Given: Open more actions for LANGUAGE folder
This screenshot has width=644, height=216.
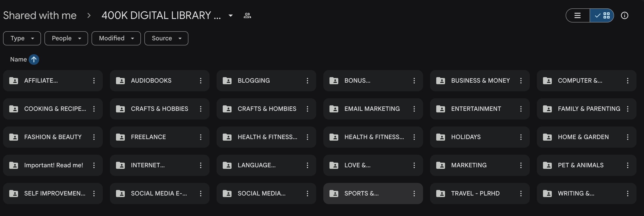Looking at the screenshot, I should [x=307, y=166].
